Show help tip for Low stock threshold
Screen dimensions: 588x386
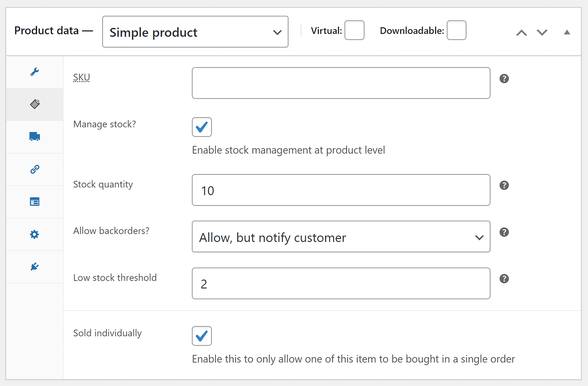(x=504, y=279)
